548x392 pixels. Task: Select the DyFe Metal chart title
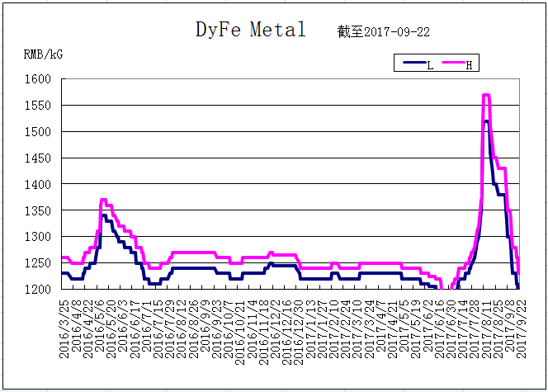251,30
